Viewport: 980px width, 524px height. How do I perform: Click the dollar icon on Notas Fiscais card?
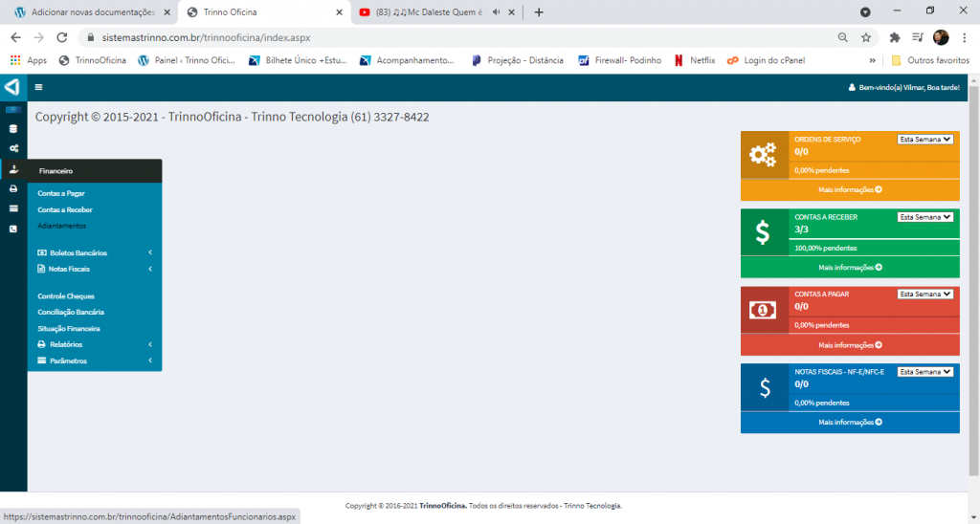tap(765, 388)
